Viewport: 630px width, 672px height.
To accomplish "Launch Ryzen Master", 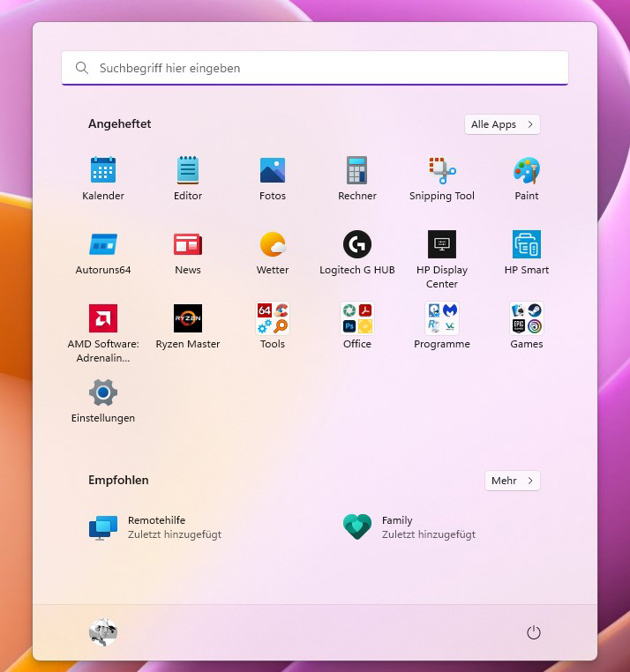I will click(x=187, y=326).
